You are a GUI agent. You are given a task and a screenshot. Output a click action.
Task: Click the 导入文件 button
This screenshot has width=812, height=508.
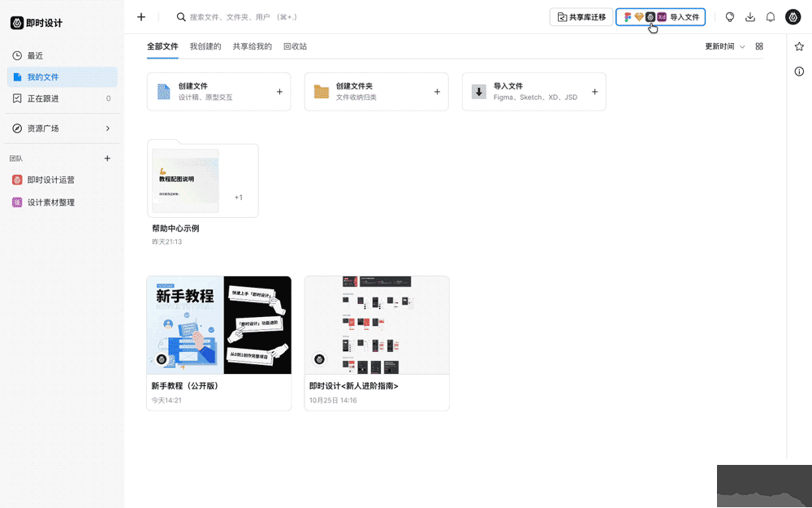[x=686, y=16]
